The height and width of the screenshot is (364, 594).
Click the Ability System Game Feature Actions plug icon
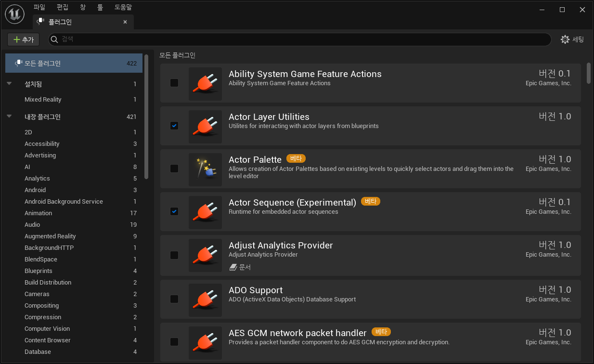coord(205,84)
